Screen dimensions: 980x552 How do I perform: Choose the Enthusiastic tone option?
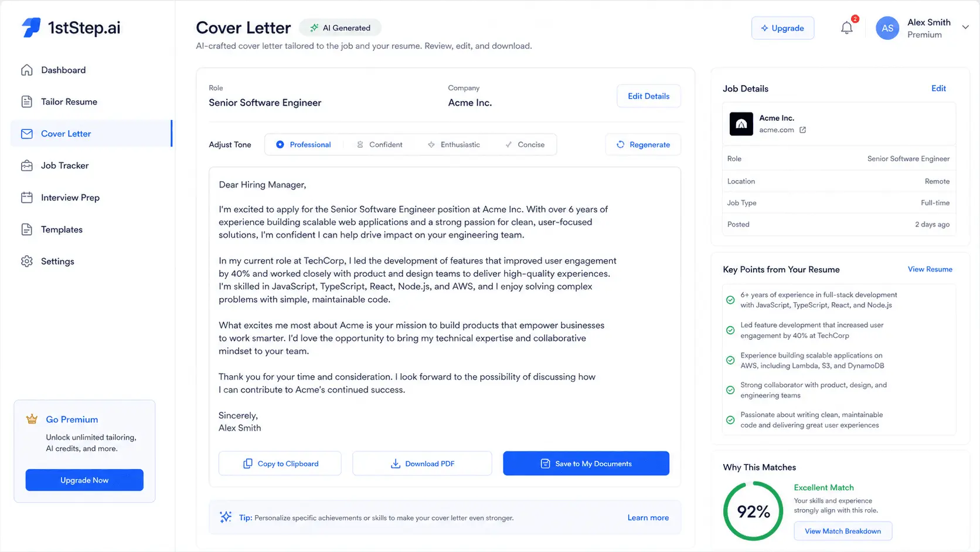pyautogui.click(x=454, y=144)
